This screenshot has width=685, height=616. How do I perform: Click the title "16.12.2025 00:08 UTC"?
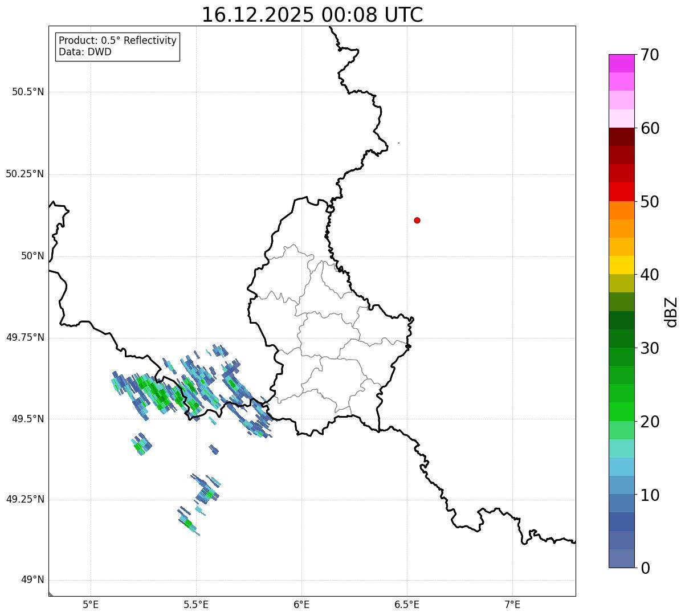pos(312,15)
